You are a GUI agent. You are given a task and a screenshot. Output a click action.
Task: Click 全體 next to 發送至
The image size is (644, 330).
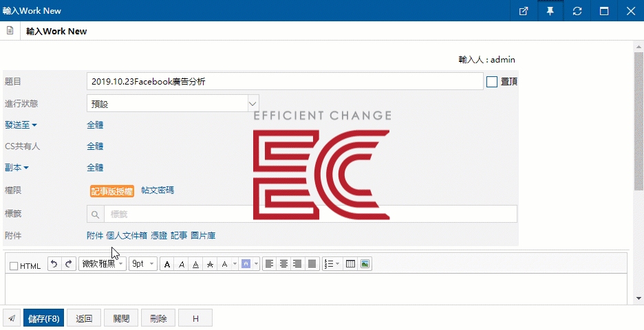(95, 124)
